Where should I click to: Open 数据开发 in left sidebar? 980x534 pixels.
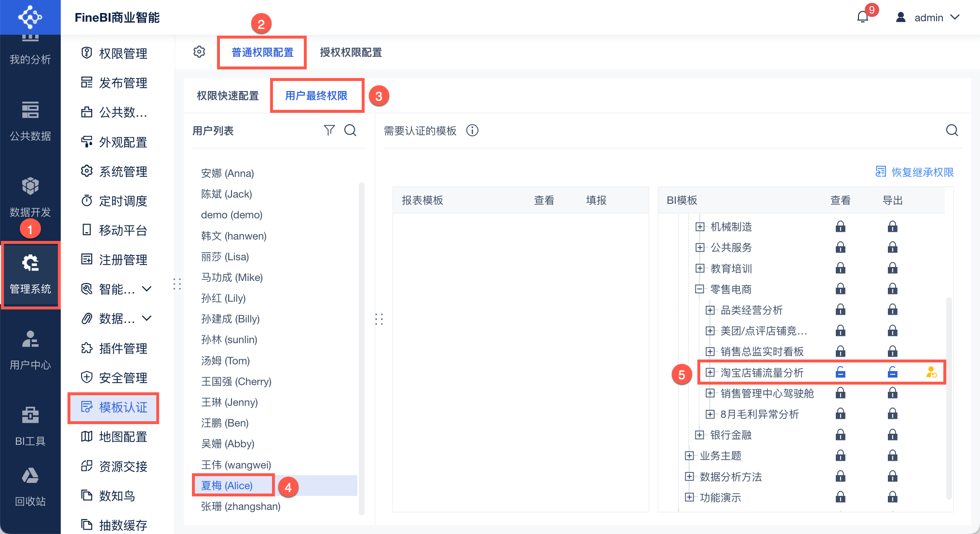tap(30, 197)
